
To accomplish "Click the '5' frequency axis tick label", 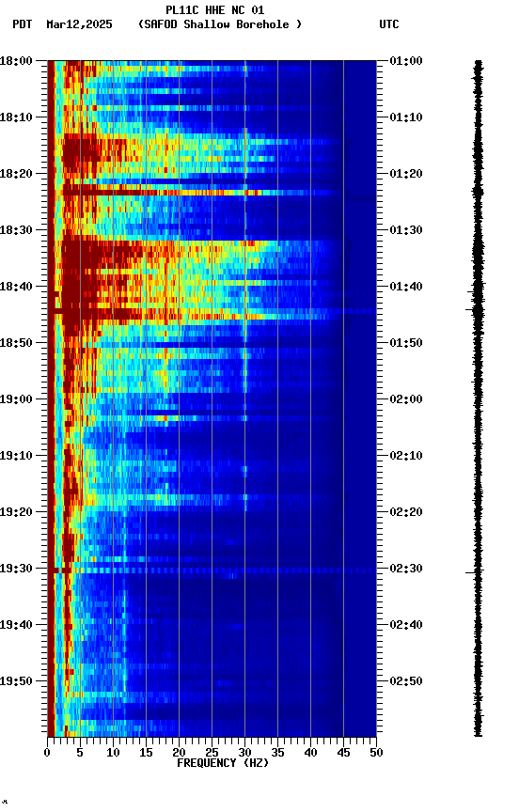I will tap(80, 753).
